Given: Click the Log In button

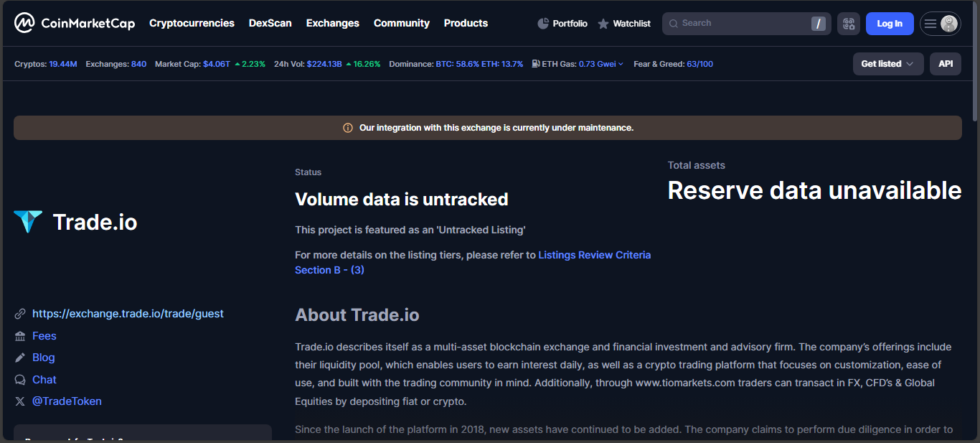Looking at the screenshot, I should pyautogui.click(x=890, y=24).
